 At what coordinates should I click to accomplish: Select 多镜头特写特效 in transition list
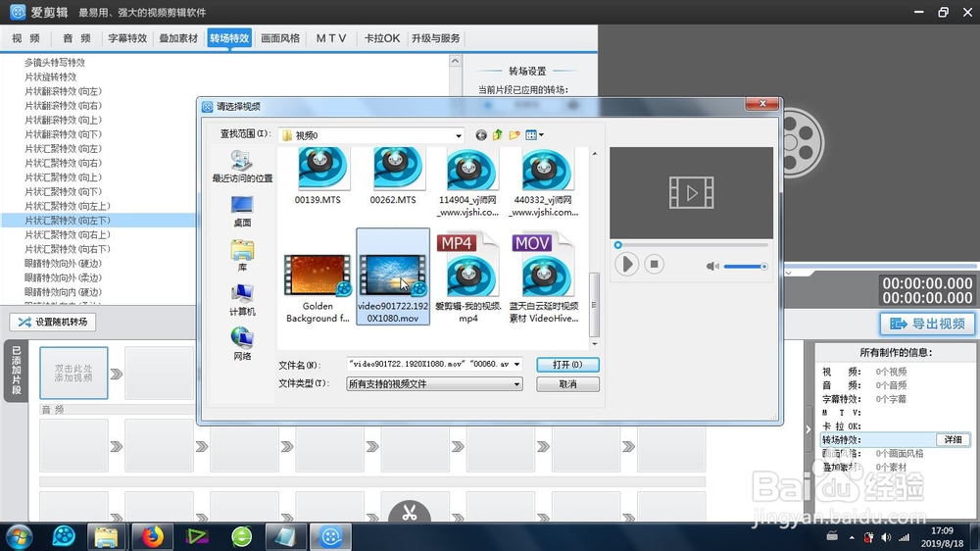(x=55, y=63)
